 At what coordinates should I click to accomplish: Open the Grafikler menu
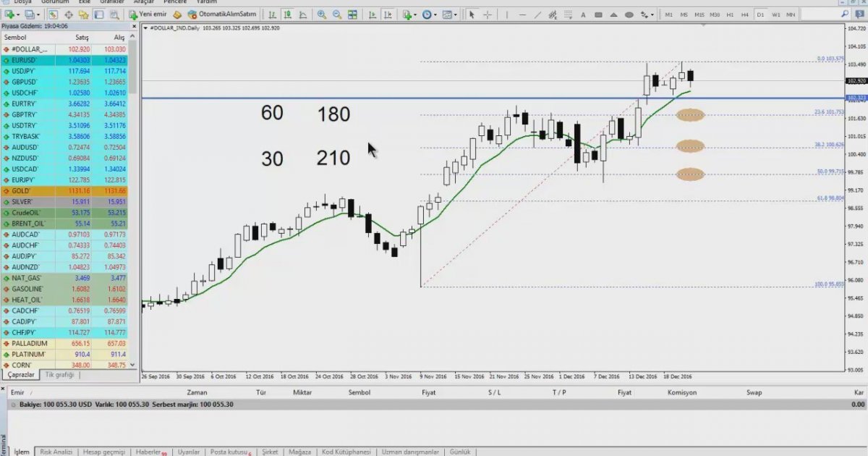pyautogui.click(x=112, y=2)
